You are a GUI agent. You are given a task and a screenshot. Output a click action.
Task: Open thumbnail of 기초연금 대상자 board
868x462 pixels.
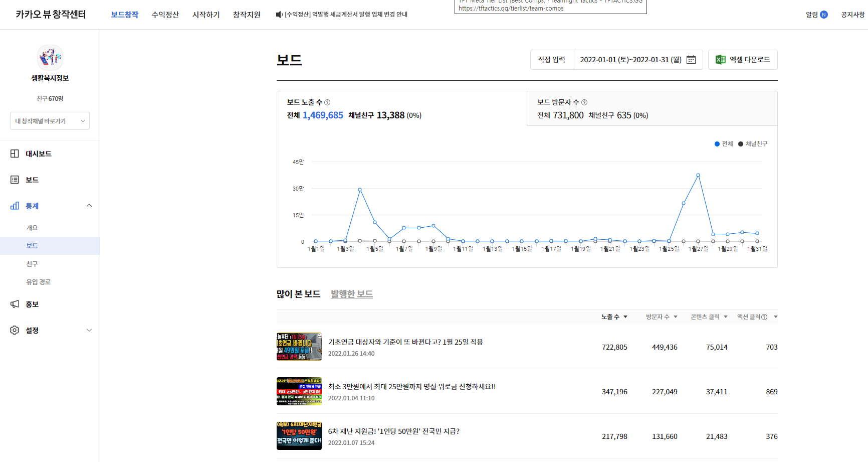tap(299, 347)
